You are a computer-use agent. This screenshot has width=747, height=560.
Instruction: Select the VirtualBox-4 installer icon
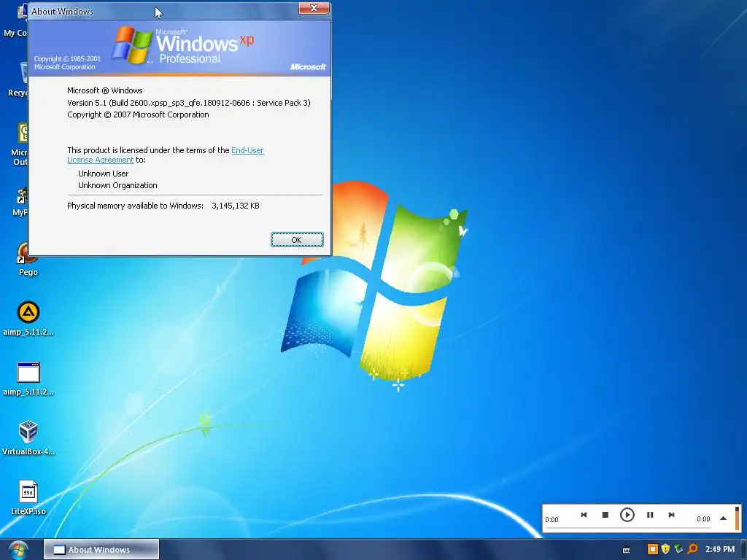pyautogui.click(x=28, y=438)
